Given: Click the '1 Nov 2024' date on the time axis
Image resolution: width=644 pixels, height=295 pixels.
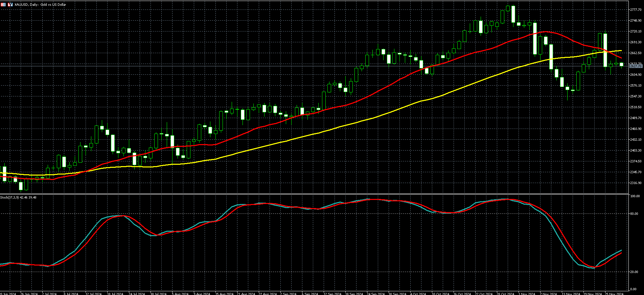Looking at the screenshot, I should tap(527, 294).
